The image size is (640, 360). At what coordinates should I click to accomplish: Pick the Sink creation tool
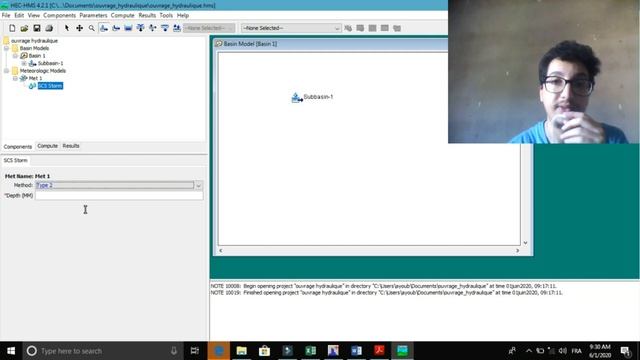pyautogui.click(x=177, y=28)
